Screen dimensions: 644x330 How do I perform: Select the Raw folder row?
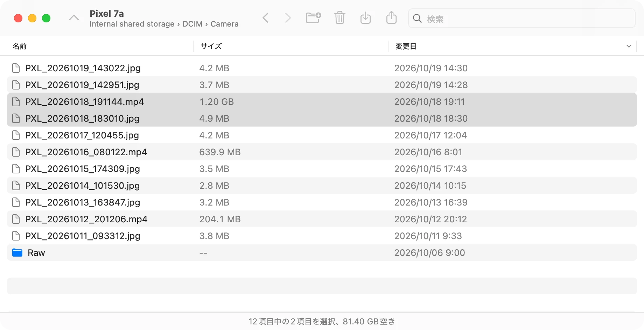(322, 253)
